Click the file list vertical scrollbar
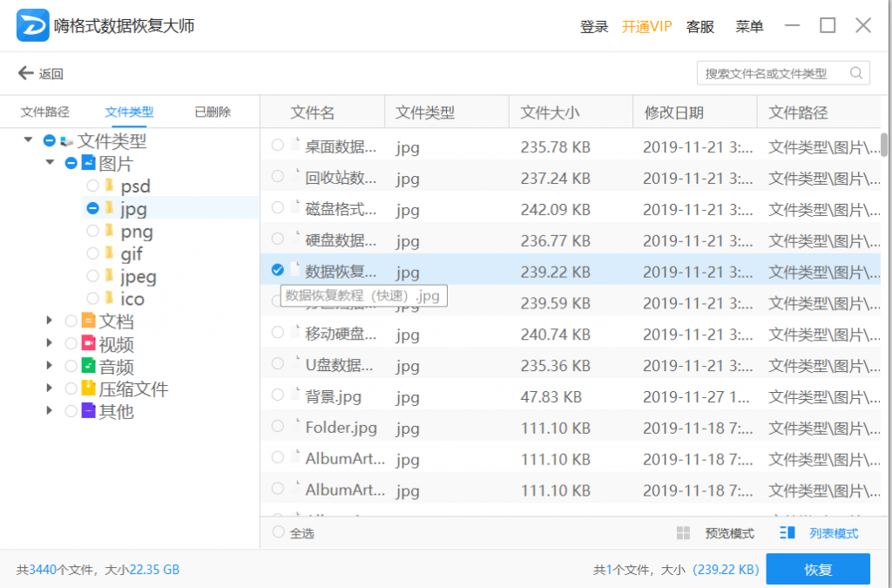892x588 pixels. 884,145
